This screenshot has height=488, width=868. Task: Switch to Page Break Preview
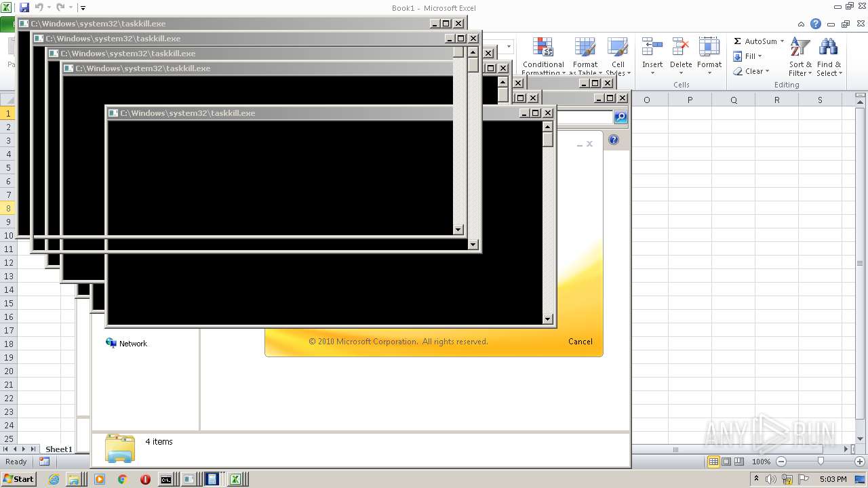(x=739, y=462)
